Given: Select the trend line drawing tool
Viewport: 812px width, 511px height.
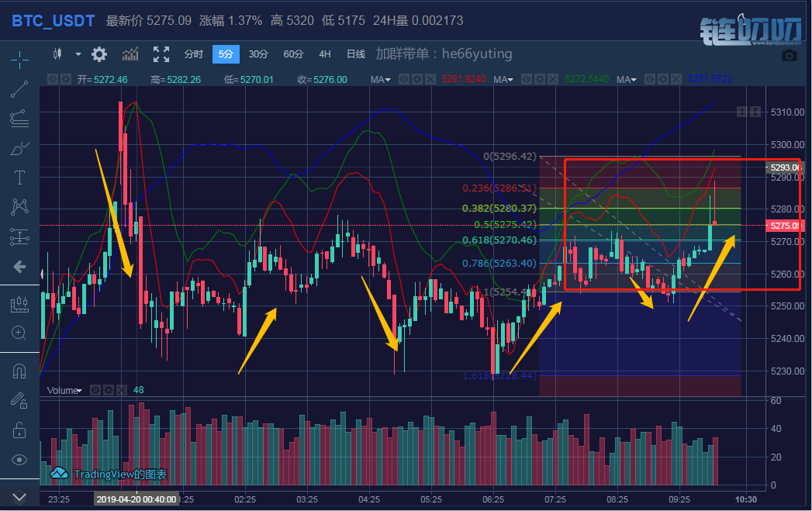Looking at the screenshot, I should 19,89.
